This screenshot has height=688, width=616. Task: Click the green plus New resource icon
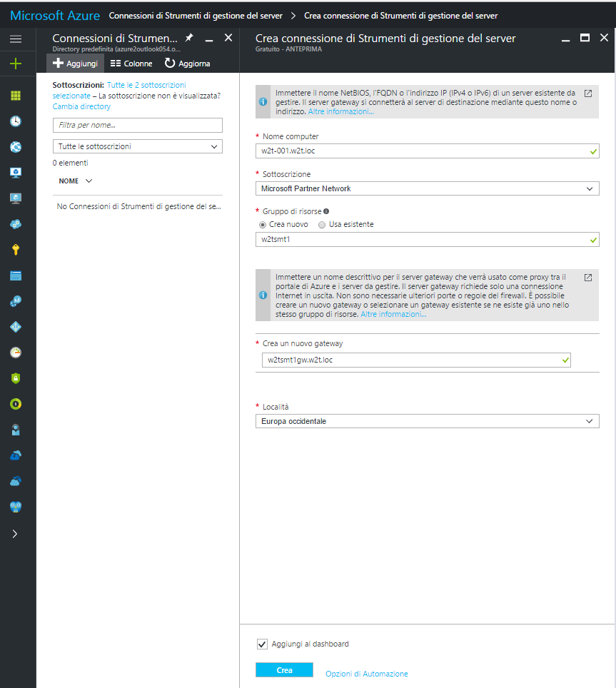16,64
